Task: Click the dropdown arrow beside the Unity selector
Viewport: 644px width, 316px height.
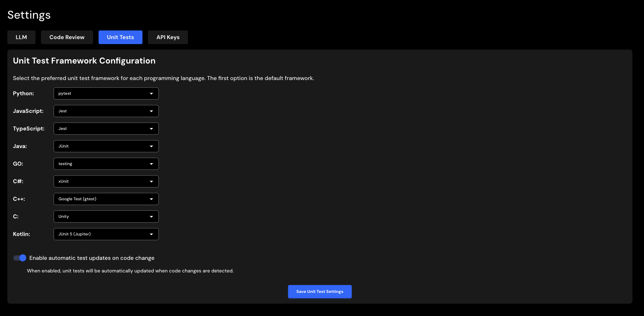Action: (151, 217)
